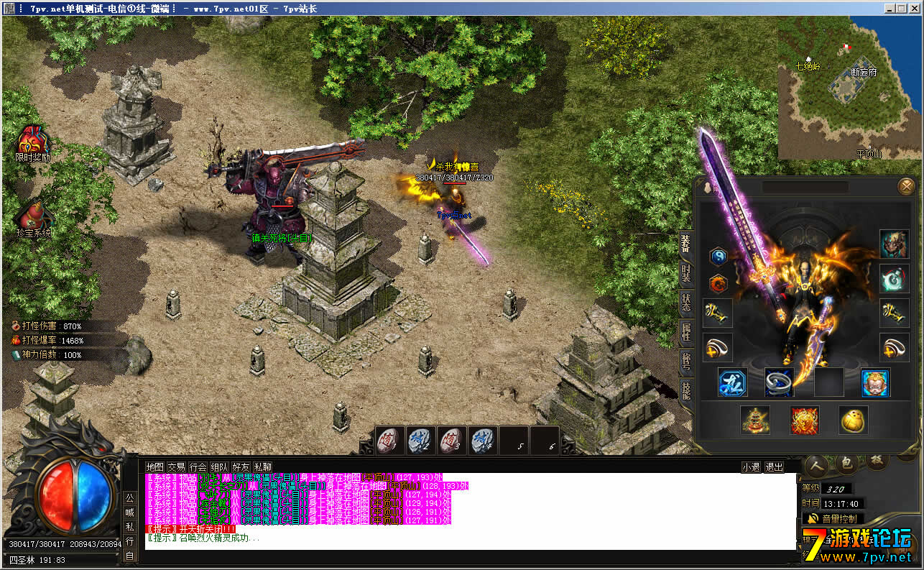Click empty hotbar slot 5
The height and width of the screenshot is (570, 924).
click(514, 440)
